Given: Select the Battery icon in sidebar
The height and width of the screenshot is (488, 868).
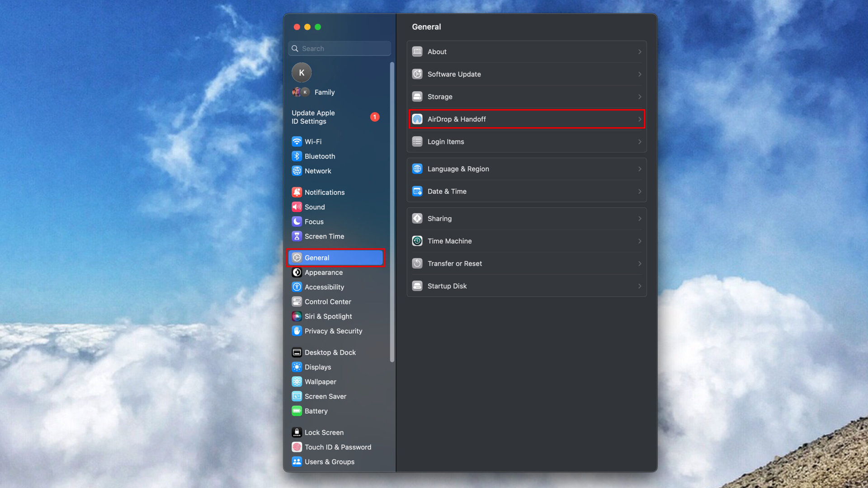Looking at the screenshot, I should (x=297, y=411).
